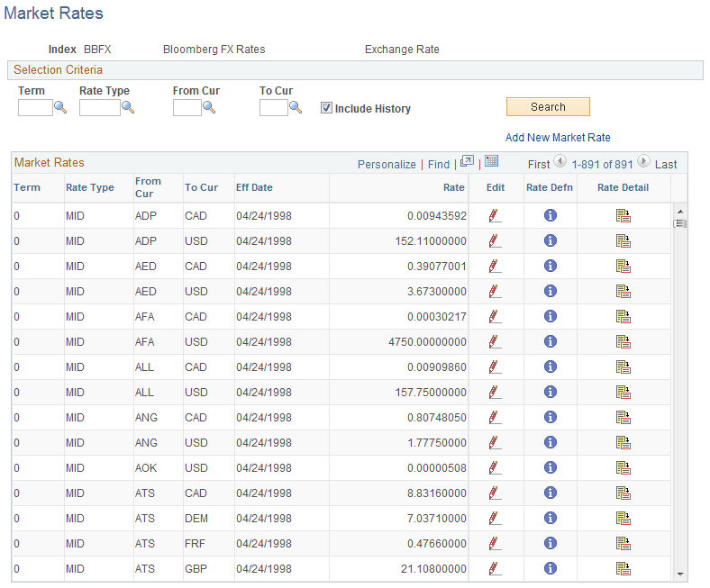Open Rate Defn info for AED USD

click(551, 291)
